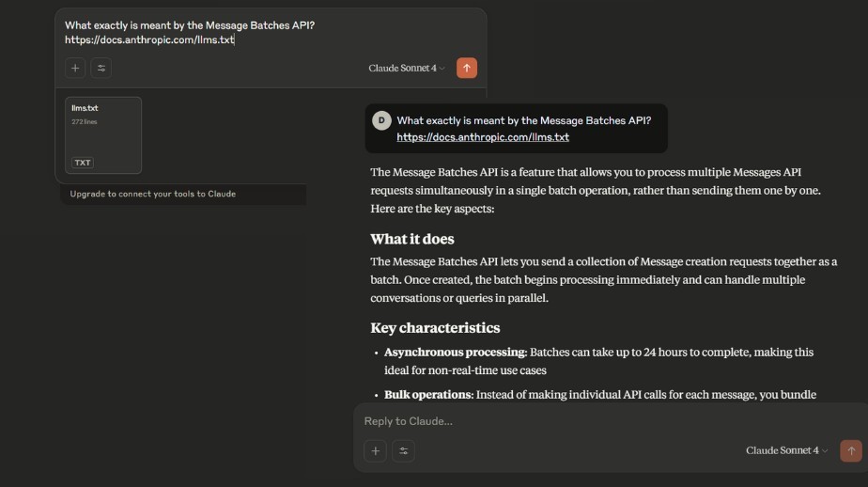The height and width of the screenshot is (487, 868).
Task: Click the '272 lines' label on the attachment
Action: click(x=85, y=122)
